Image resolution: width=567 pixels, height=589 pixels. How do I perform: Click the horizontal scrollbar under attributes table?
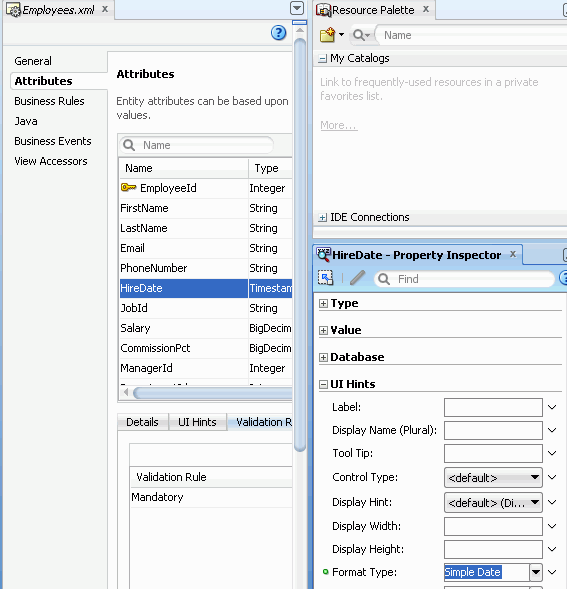212,393
